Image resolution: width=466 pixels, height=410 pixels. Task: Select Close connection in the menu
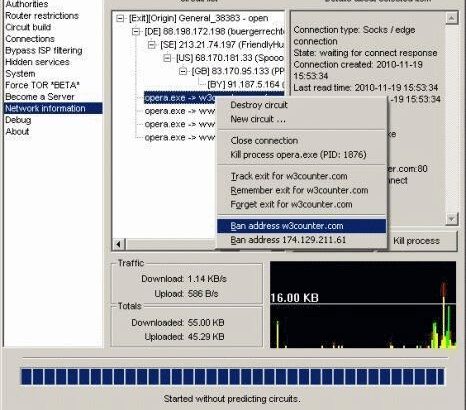click(x=264, y=141)
